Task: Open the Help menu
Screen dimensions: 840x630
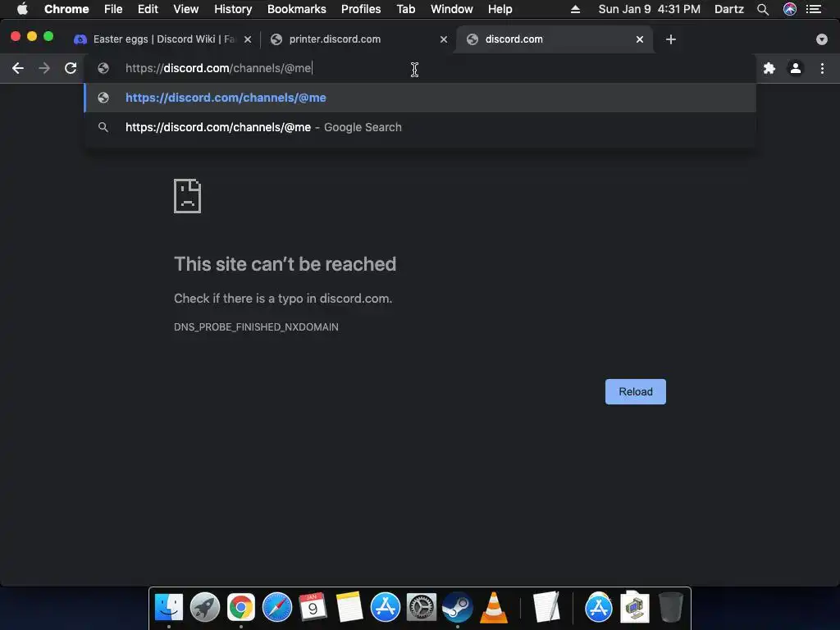Action: (500, 9)
